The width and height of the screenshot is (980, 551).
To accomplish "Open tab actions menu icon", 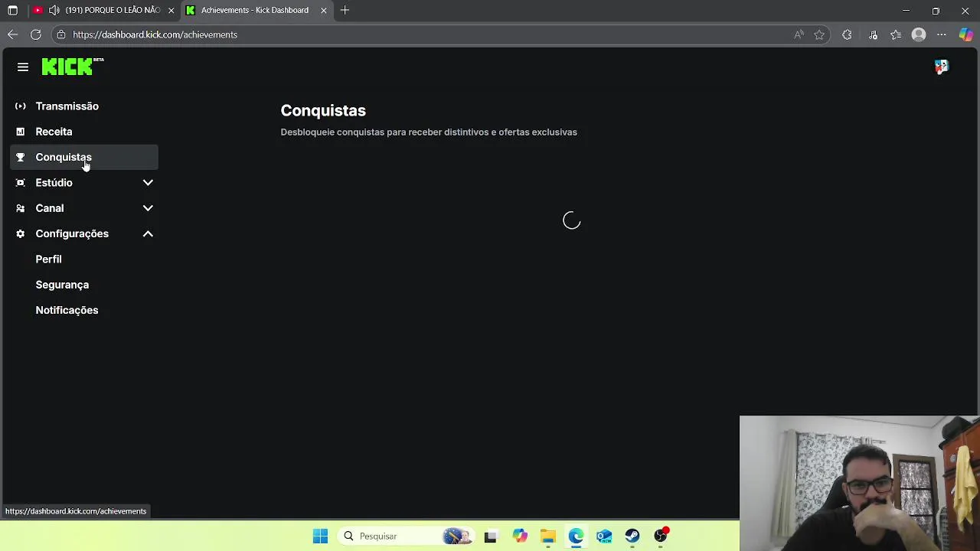I will coord(12,10).
